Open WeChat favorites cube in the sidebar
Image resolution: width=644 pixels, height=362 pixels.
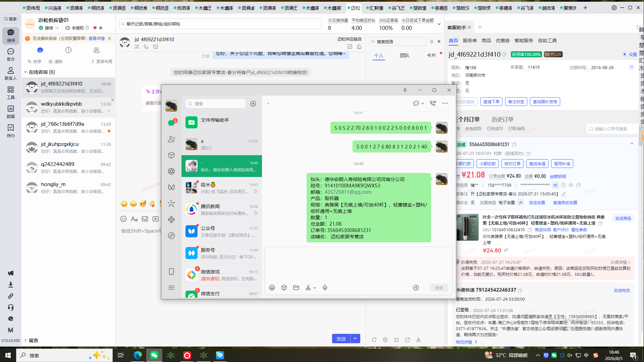pyautogui.click(x=171, y=155)
